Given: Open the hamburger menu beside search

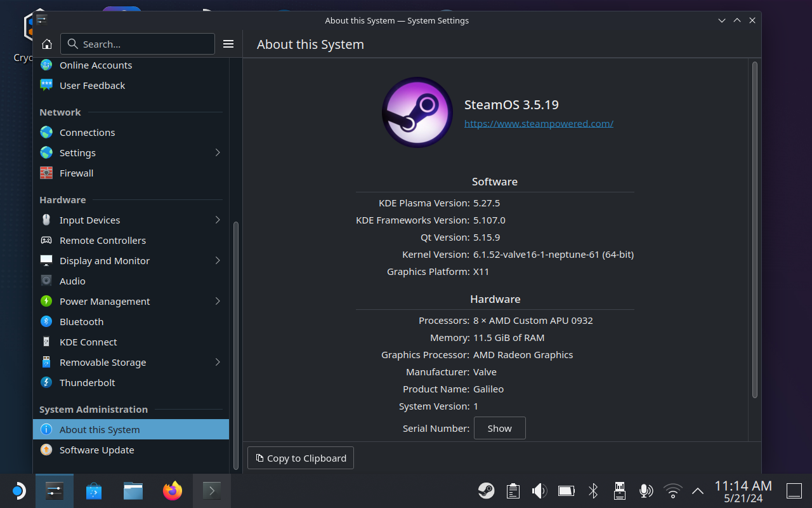Looking at the screenshot, I should (x=228, y=44).
